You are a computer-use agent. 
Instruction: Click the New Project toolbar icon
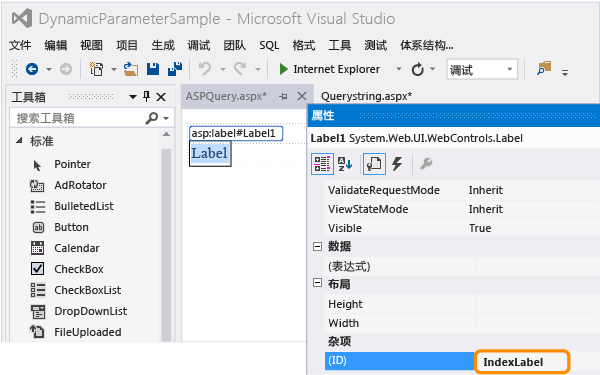click(x=96, y=69)
